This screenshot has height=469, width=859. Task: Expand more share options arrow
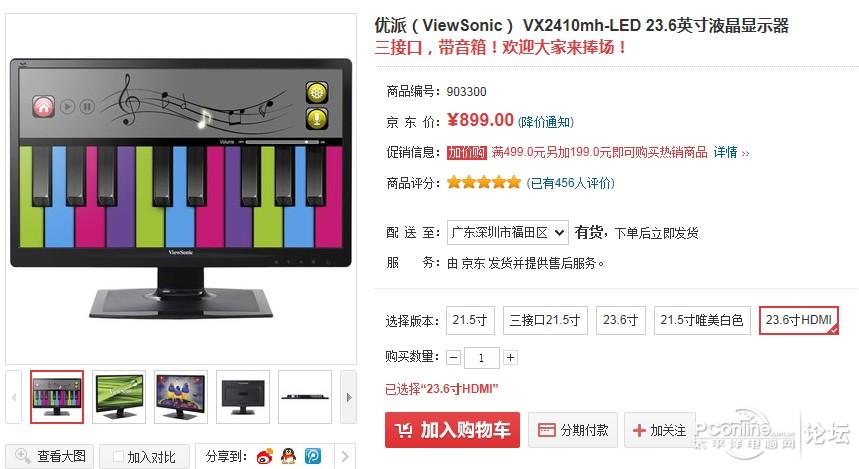(x=345, y=456)
